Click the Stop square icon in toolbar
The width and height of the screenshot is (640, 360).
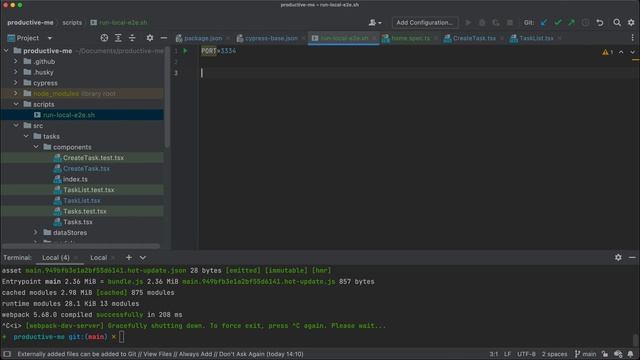(510, 22)
